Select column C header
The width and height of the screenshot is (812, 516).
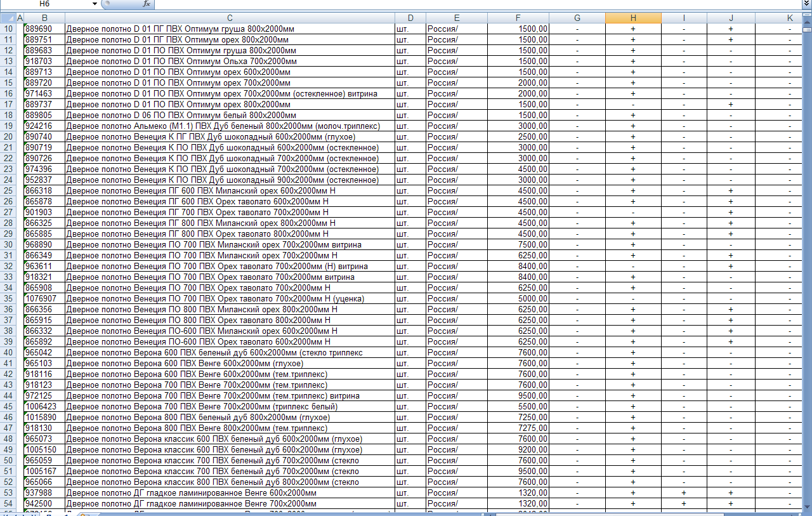pyautogui.click(x=230, y=18)
